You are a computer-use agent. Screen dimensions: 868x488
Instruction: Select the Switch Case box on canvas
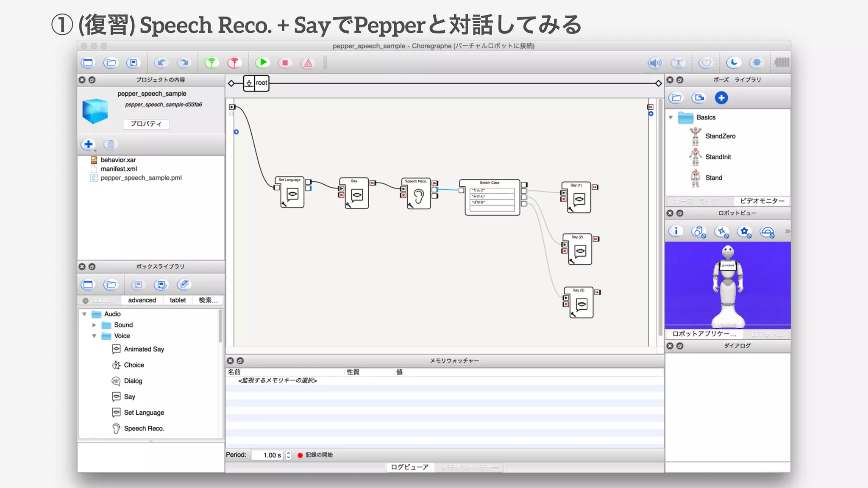click(492, 197)
